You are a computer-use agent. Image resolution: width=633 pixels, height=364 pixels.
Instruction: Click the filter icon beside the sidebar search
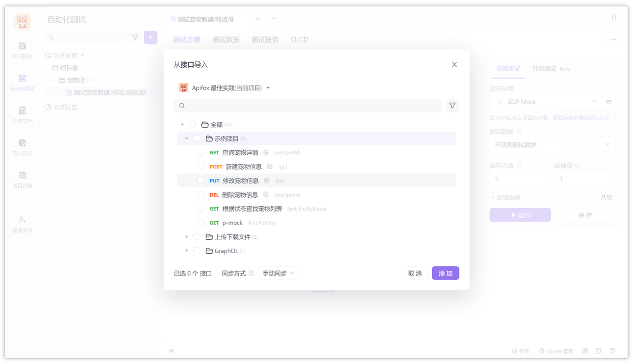(x=135, y=38)
